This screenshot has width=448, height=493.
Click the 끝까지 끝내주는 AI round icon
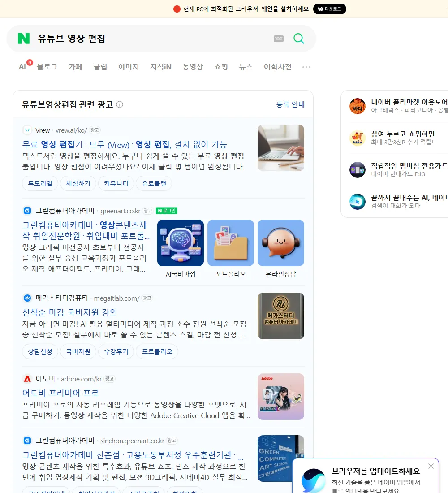pyautogui.click(x=358, y=202)
